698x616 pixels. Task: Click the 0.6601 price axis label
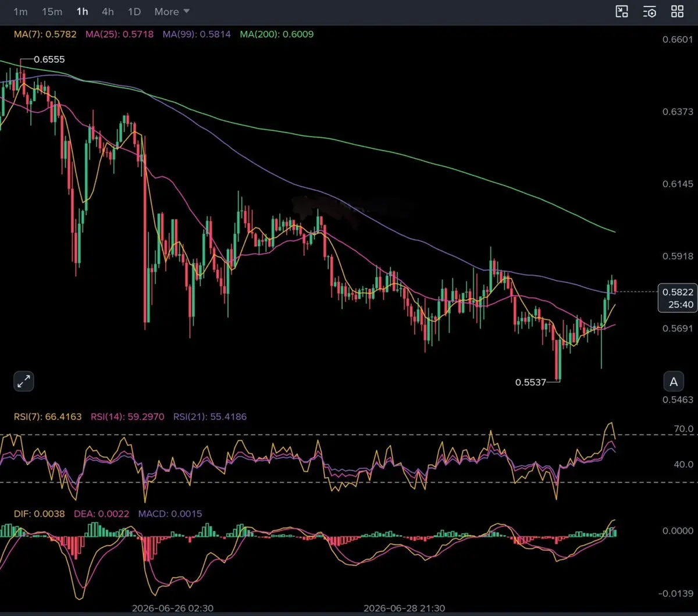tap(678, 40)
